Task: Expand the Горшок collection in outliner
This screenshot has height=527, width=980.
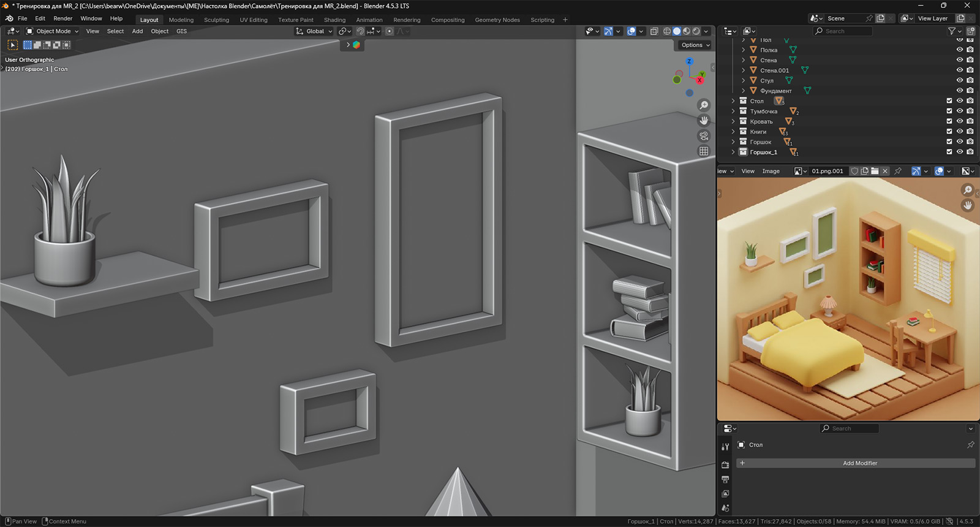Action: point(733,142)
